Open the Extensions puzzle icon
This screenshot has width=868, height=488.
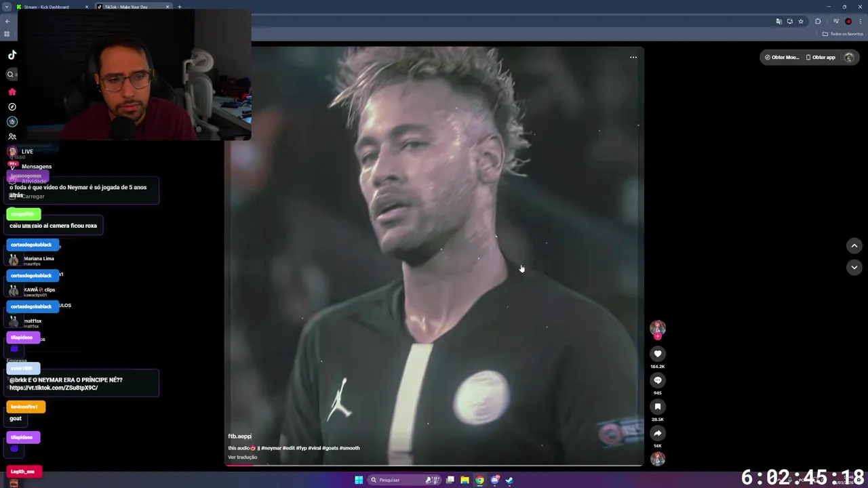[818, 21]
